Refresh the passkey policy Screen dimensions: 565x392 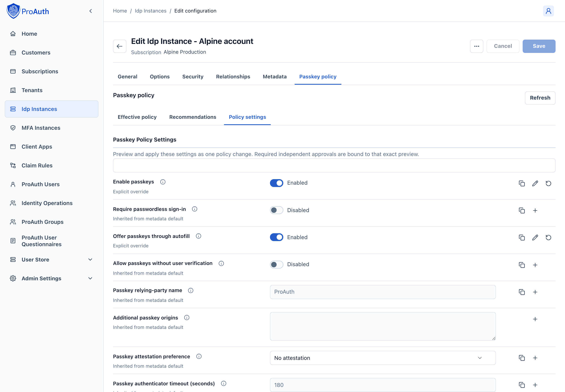[x=540, y=98]
